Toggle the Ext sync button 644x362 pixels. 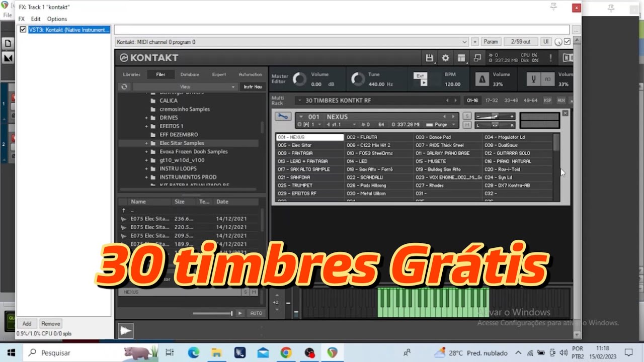click(x=420, y=76)
